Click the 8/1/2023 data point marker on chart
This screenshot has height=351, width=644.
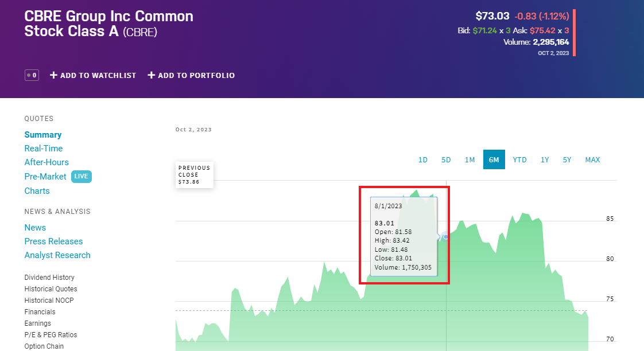(445, 237)
